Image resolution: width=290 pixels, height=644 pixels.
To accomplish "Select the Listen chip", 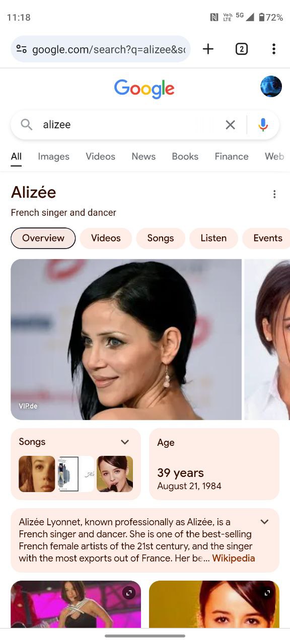I will [213, 238].
